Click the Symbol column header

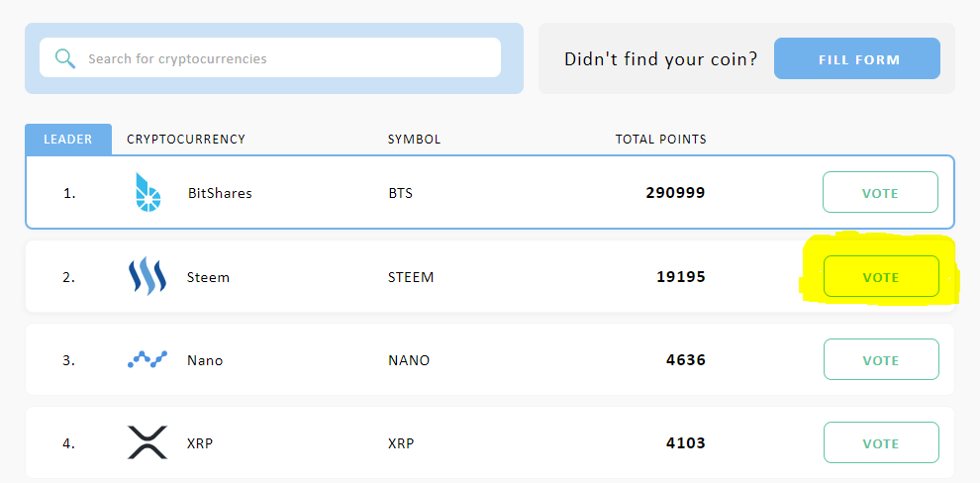(x=415, y=140)
